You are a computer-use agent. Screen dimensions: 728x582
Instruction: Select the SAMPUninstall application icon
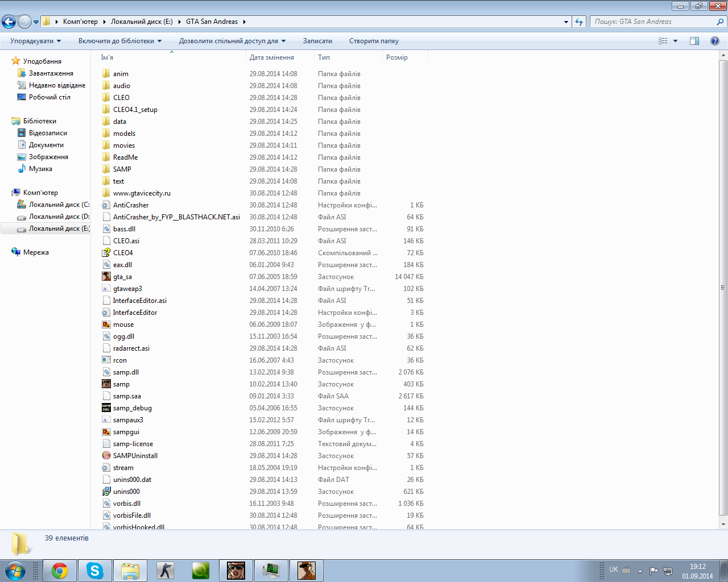[x=106, y=456]
